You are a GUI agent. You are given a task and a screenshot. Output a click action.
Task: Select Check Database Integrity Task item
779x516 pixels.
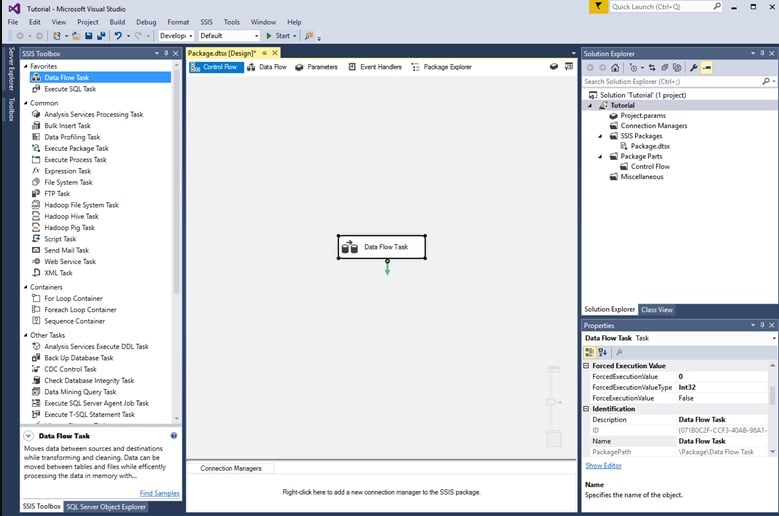pyautogui.click(x=89, y=381)
